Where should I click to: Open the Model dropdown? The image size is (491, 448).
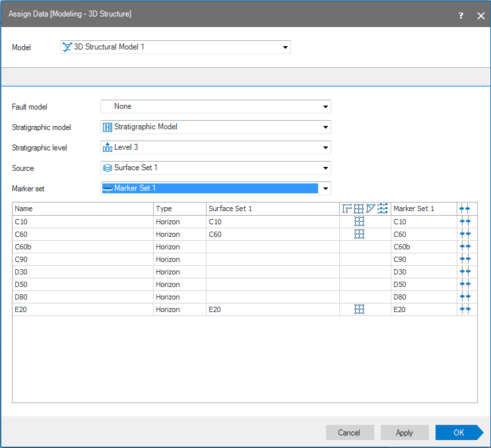tap(285, 48)
